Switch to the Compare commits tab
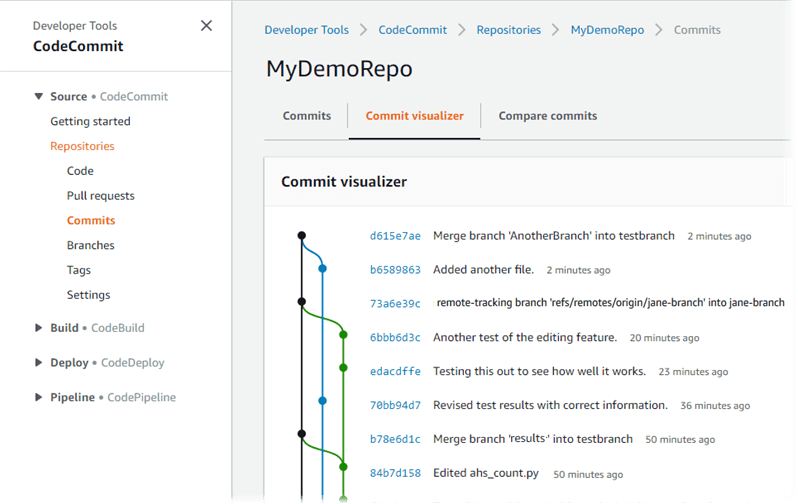This screenshot has width=798, height=504. click(547, 116)
